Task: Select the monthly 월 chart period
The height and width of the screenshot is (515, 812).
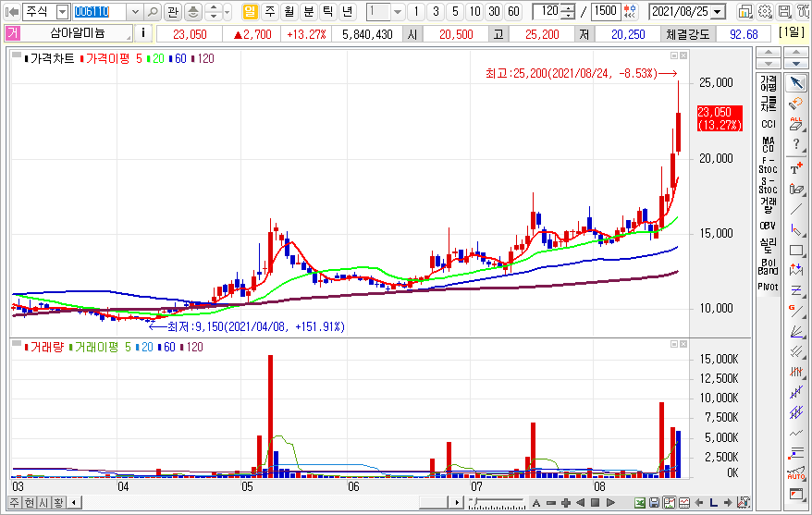Action: coord(289,11)
